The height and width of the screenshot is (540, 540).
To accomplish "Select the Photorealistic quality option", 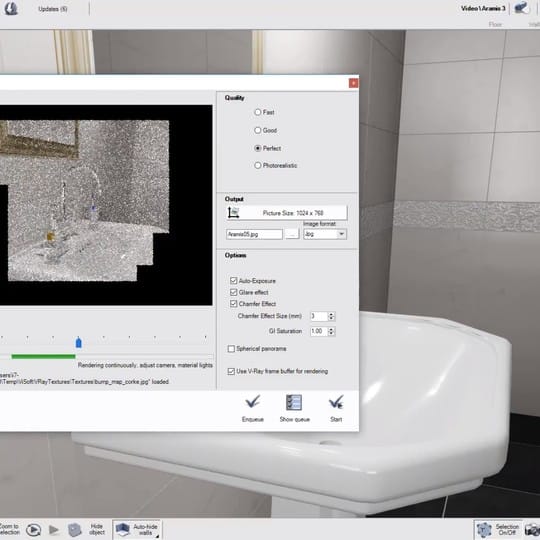I will (258, 165).
